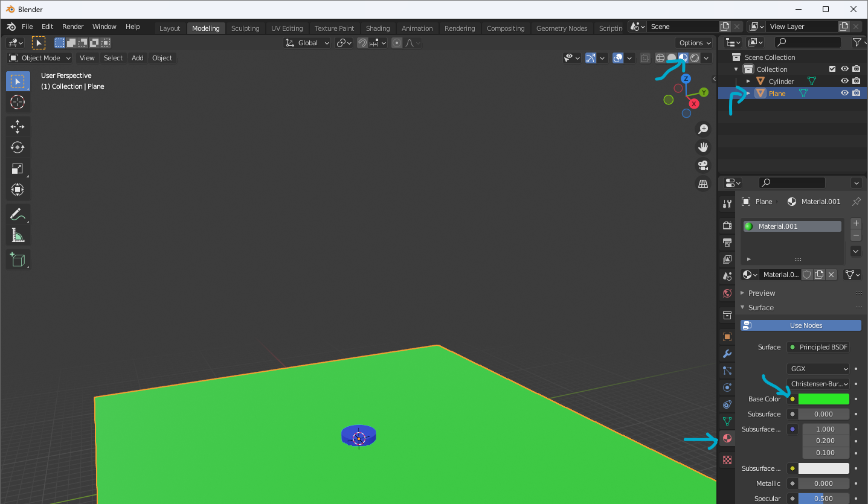
Task: Open the GGX distribution dropdown
Action: click(x=818, y=369)
